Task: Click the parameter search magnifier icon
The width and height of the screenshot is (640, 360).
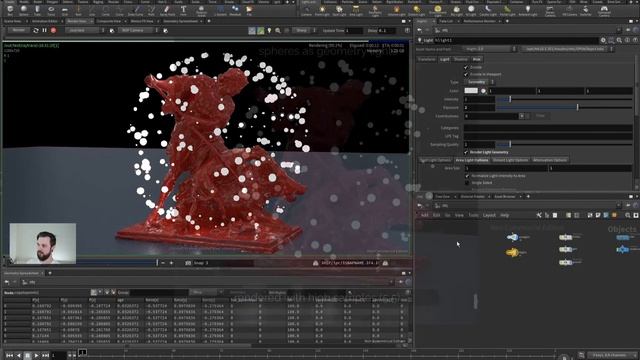Action: coord(619,40)
